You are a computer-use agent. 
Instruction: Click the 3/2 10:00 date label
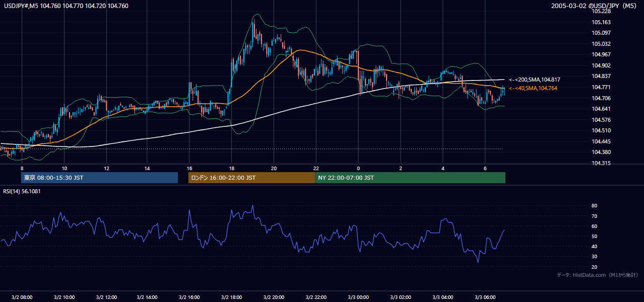pyautogui.click(x=65, y=297)
